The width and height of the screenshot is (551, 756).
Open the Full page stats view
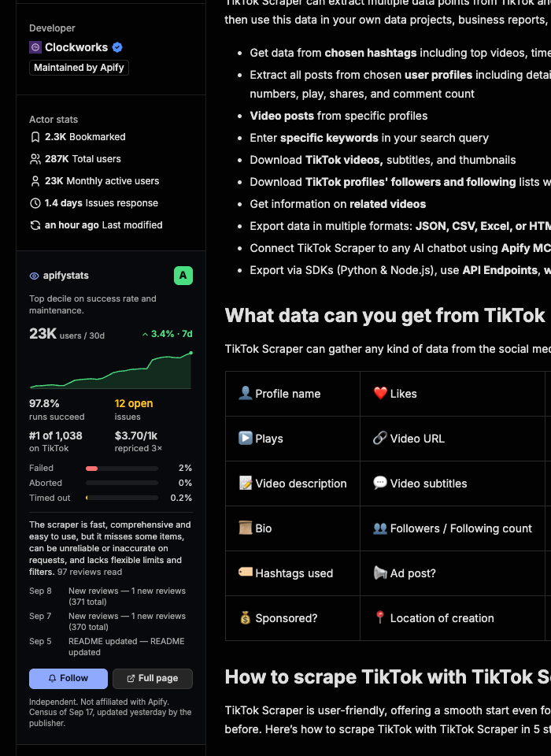(153, 678)
